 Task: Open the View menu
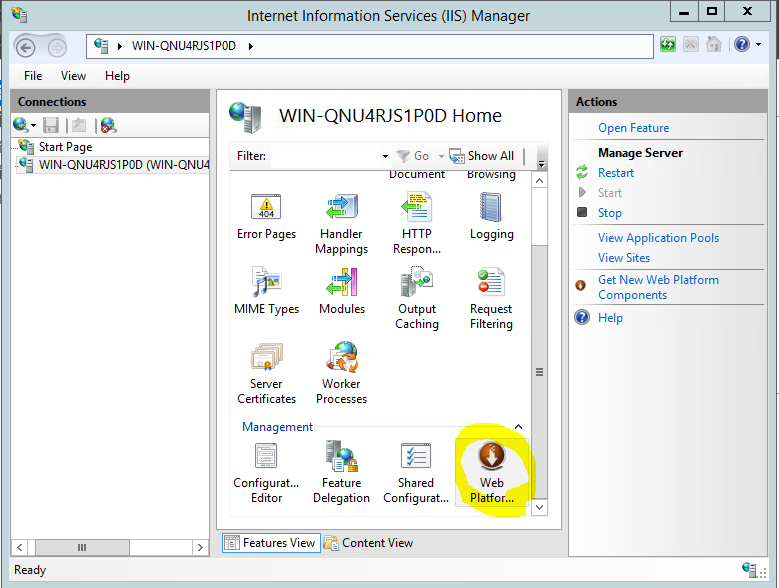coord(73,76)
